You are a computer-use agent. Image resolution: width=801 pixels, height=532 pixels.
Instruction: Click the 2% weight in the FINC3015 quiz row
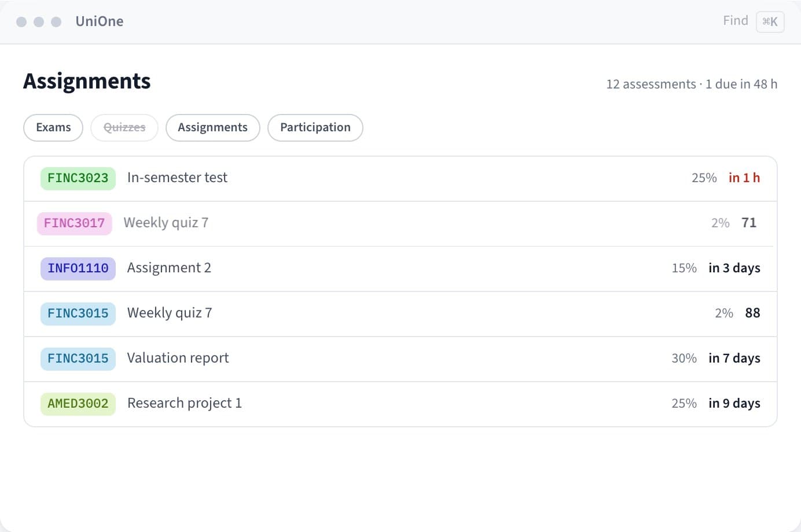[724, 313]
